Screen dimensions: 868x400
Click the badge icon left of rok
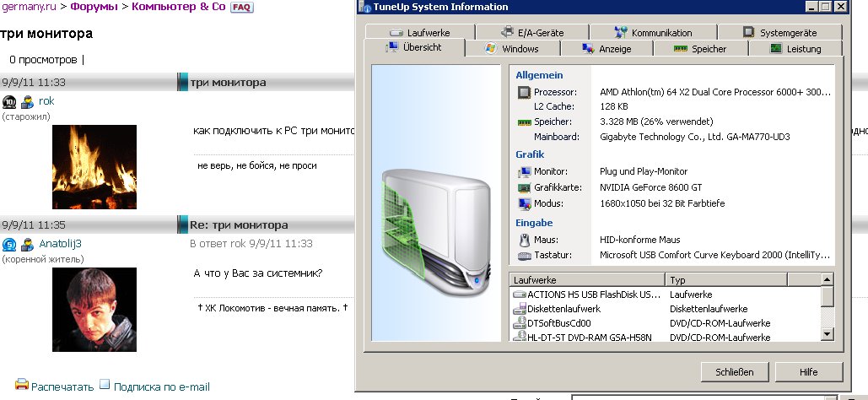(x=9, y=102)
